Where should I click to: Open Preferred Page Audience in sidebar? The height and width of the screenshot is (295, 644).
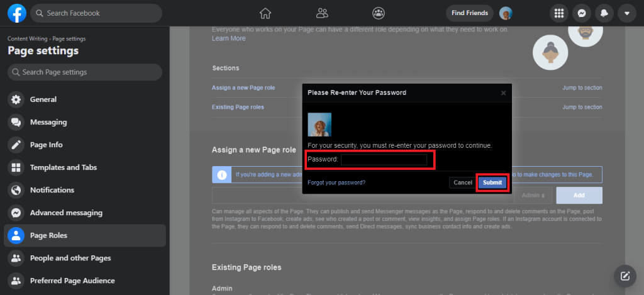click(85, 281)
